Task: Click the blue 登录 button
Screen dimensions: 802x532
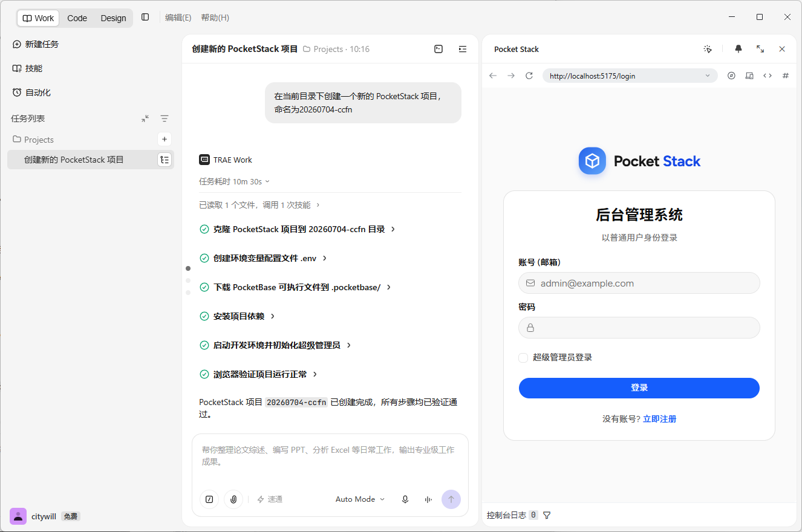Action: click(x=639, y=388)
